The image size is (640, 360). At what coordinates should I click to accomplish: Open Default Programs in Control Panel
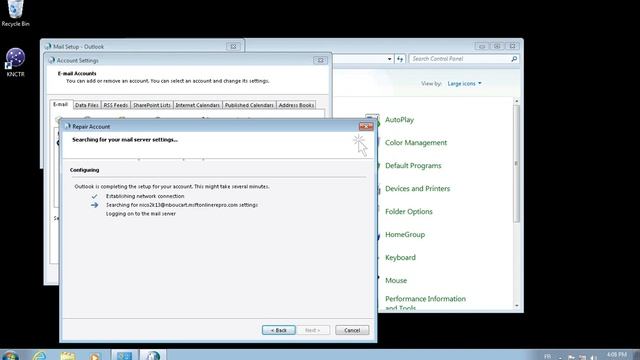click(x=413, y=165)
